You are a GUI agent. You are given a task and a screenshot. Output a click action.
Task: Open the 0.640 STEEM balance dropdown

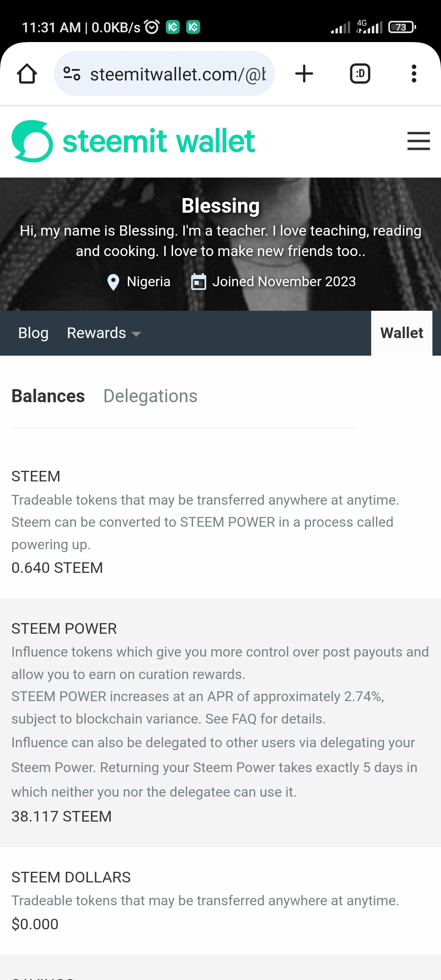(x=57, y=568)
